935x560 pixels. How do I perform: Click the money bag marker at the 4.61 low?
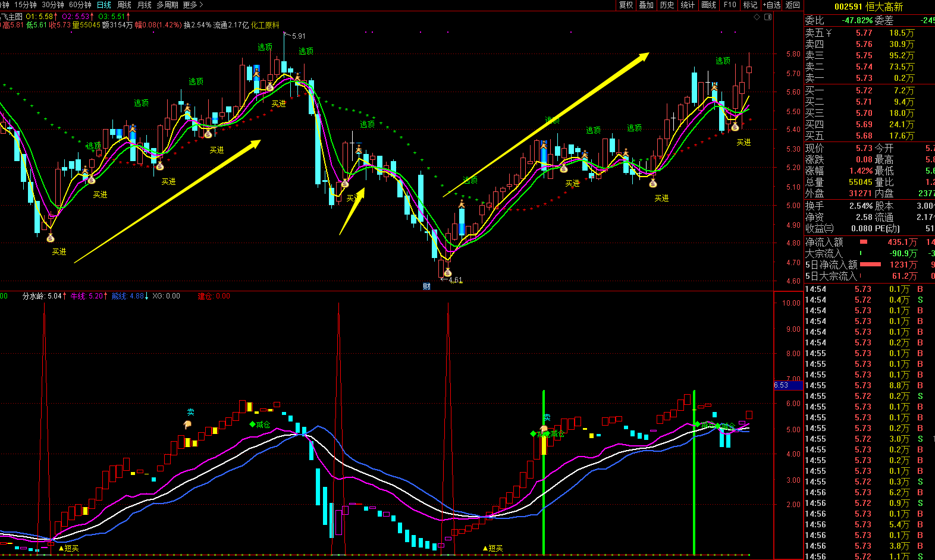(x=447, y=272)
